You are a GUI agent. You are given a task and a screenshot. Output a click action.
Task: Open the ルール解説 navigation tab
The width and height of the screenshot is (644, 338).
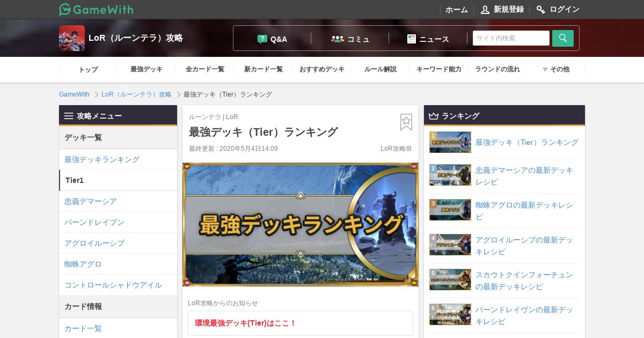(x=380, y=69)
